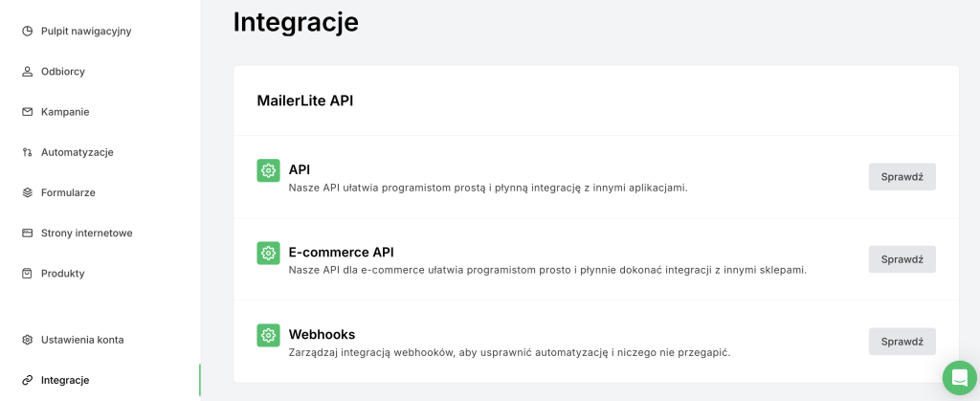Open Ustawienia konta in the sidebar

point(81,340)
